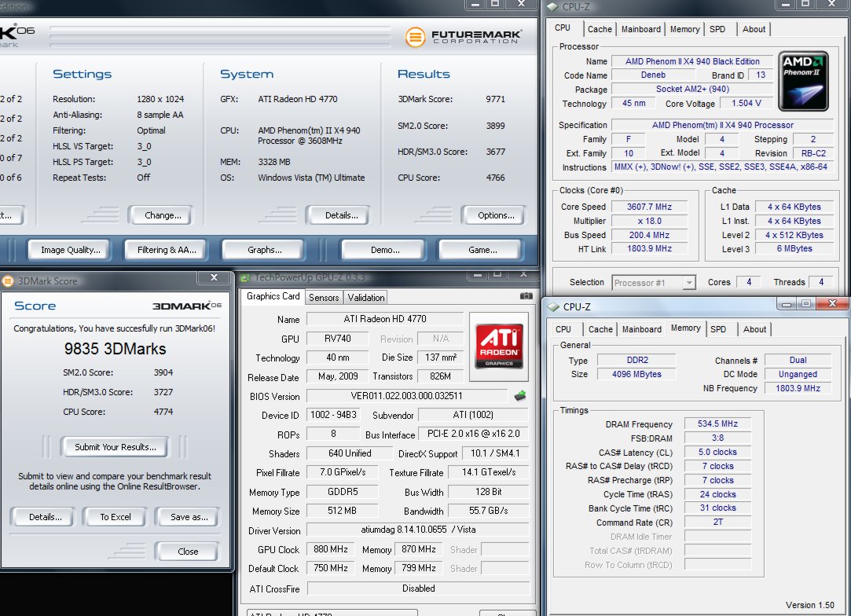Image resolution: width=851 pixels, height=616 pixels.
Task: Click DRAM Frequency value 534.5 MHz
Action: click(717, 423)
